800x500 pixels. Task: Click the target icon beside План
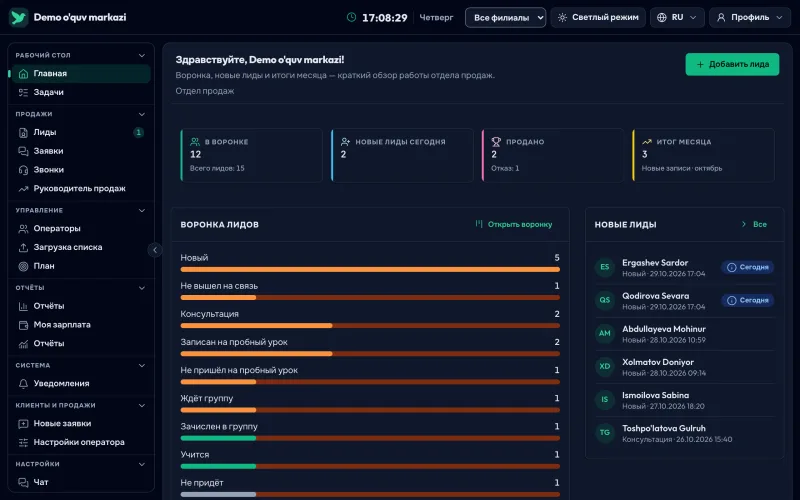pyautogui.click(x=23, y=266)
